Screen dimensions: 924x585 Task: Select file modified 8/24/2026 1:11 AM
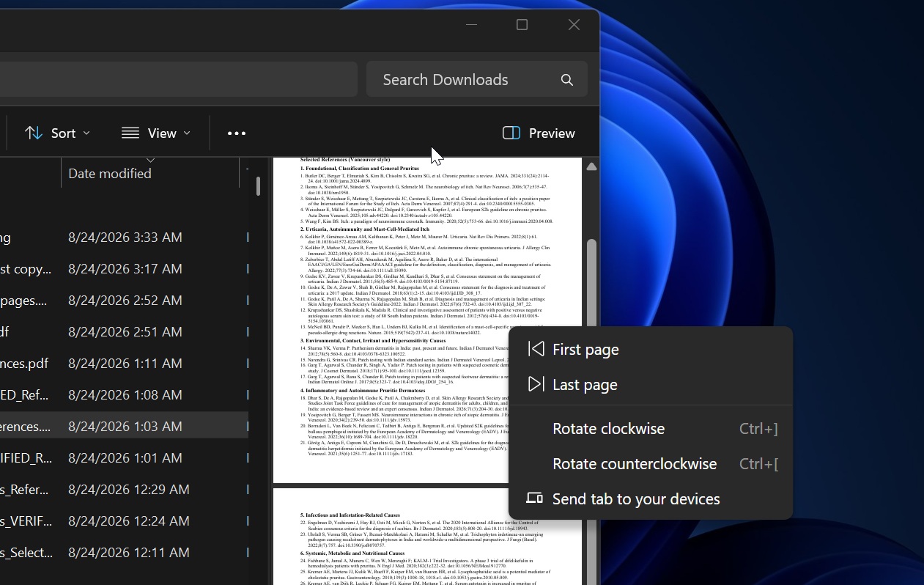pyautogui.click(x=124, y=363)
